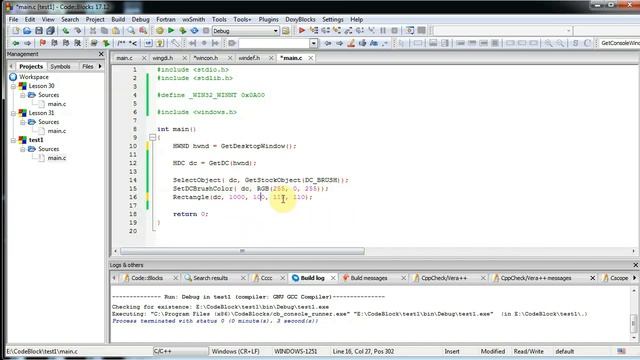Undo the last edit

(x=65, y=31)
